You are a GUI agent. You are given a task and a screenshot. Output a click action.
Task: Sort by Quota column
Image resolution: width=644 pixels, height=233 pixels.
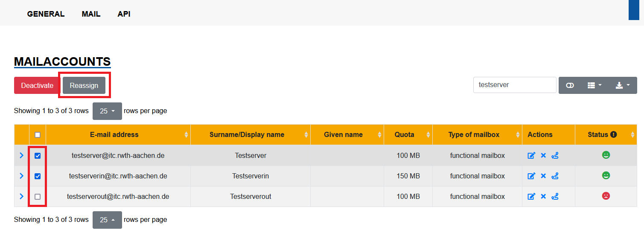[x=408, y=135]
